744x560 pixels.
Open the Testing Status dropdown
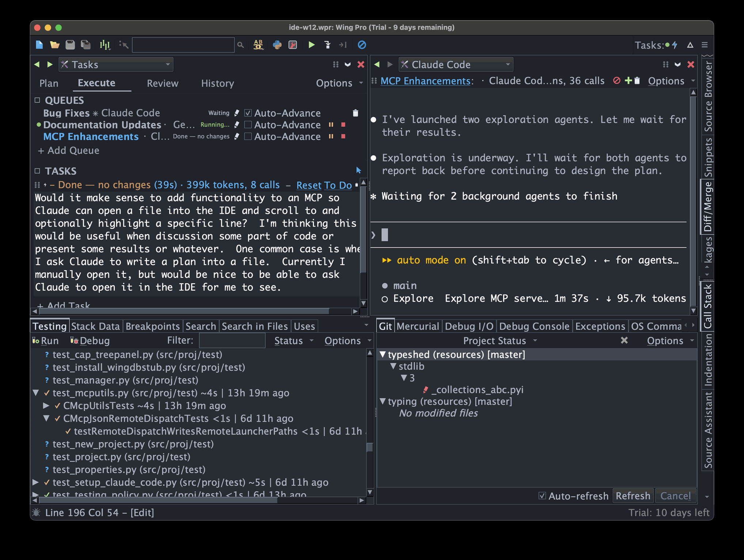tap(293, 341)
